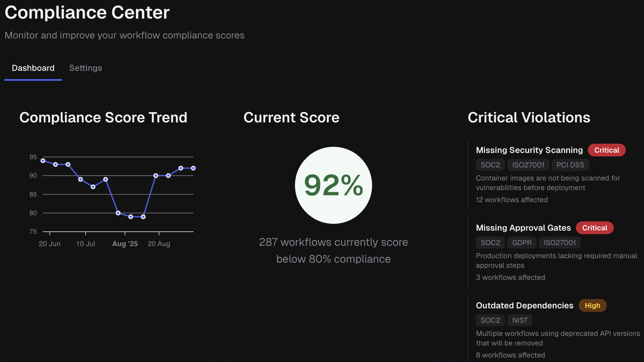Click the SOC2 tag under Missing Security Scanning

pos(490,165)
